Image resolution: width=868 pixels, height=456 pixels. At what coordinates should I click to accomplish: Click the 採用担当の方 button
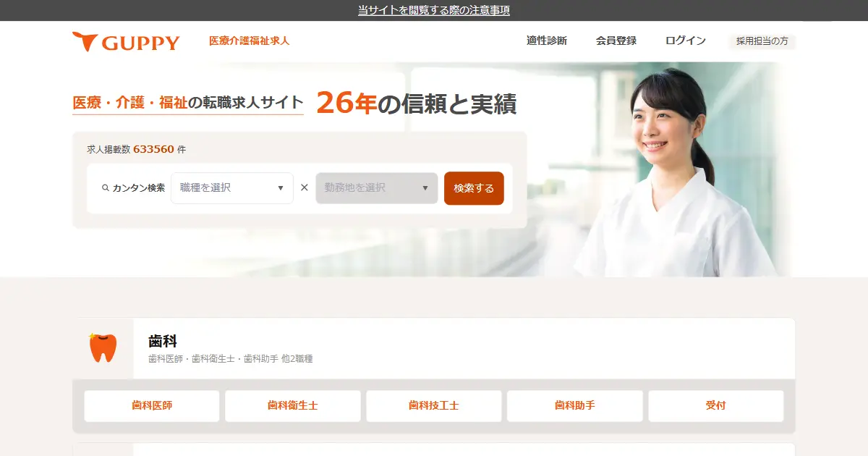[762, 41]
